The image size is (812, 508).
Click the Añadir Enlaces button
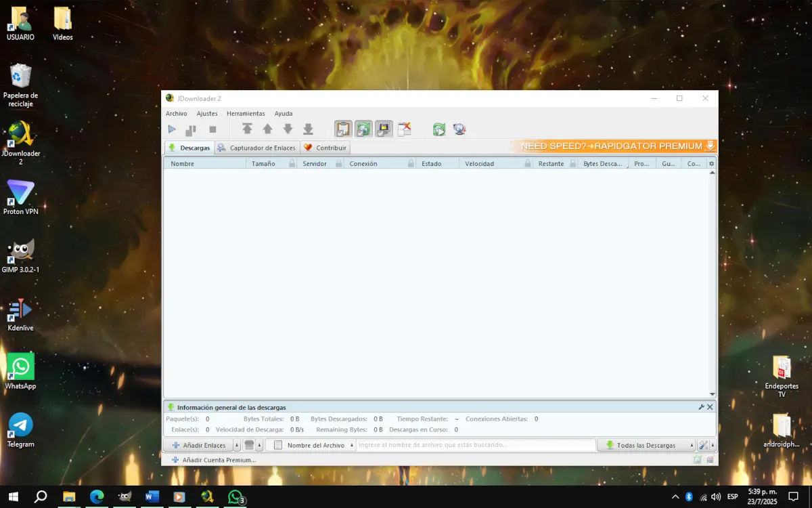coord(199,445)
